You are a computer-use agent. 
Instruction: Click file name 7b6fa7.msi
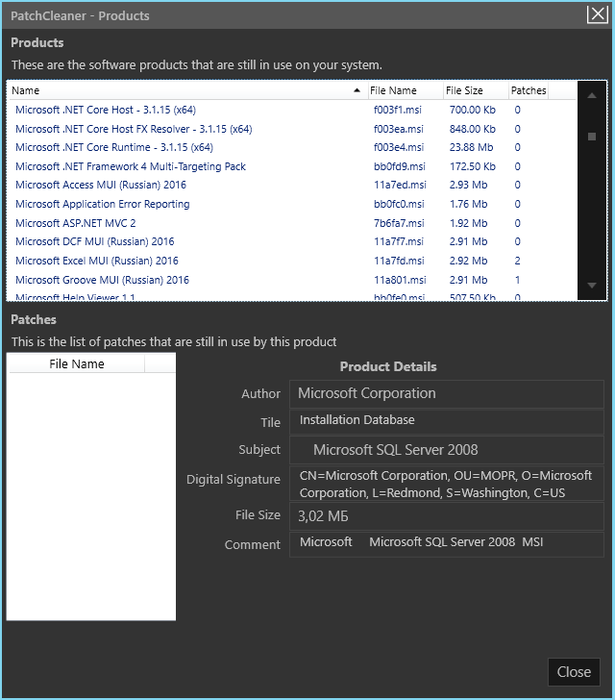pos(399,223)
